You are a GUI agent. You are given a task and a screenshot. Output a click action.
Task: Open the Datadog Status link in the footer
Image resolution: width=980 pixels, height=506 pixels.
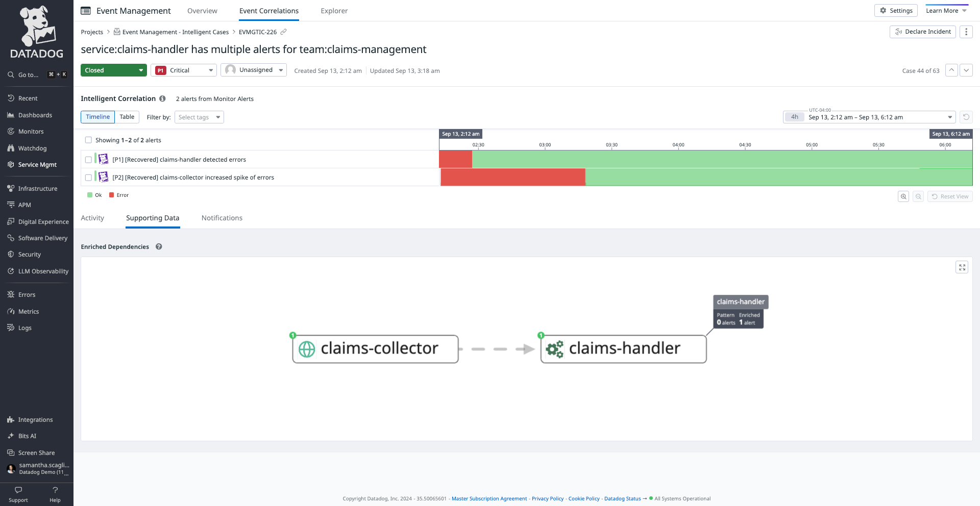tap(622, 498)
